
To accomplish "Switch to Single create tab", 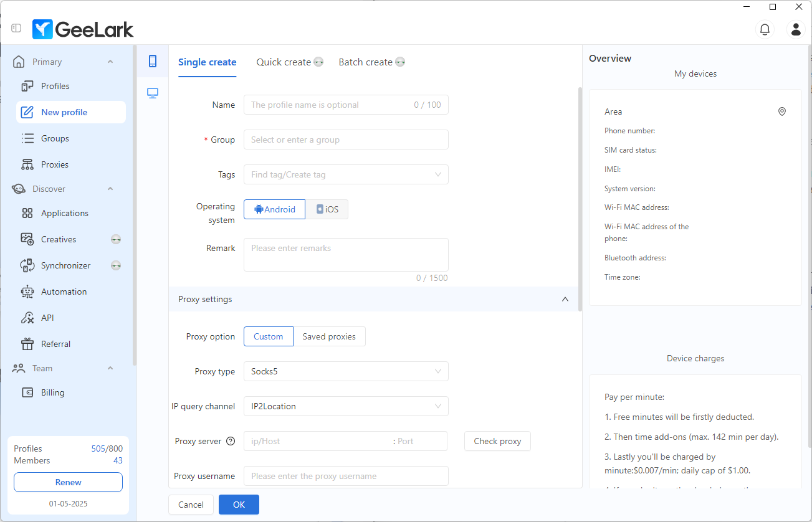I will tap(208, 62).
